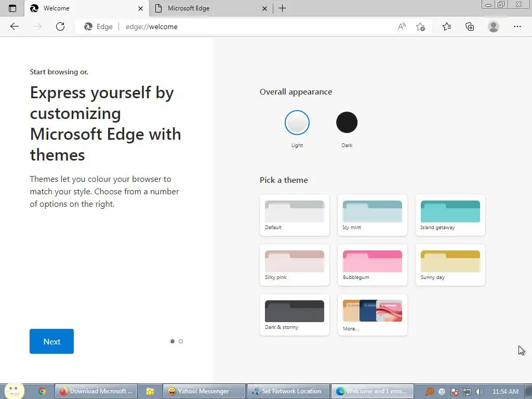Switch to Set Network Location window
Screen dimensions: 532x399
tap(288, 391)
